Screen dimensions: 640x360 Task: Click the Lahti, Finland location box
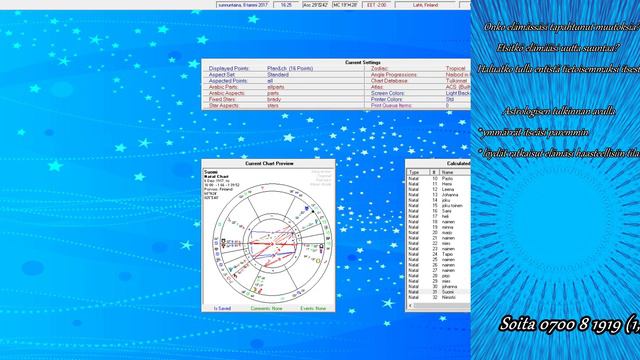tap(425, 5)
